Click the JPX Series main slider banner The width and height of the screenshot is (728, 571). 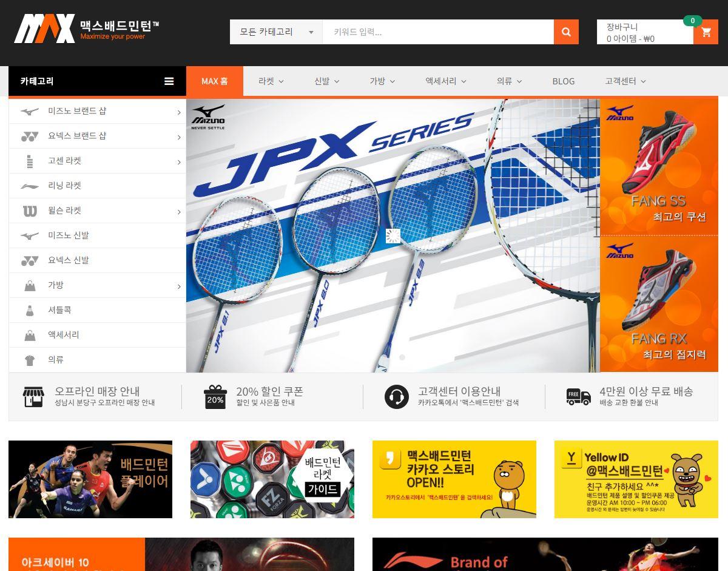[x=393, y=235]
